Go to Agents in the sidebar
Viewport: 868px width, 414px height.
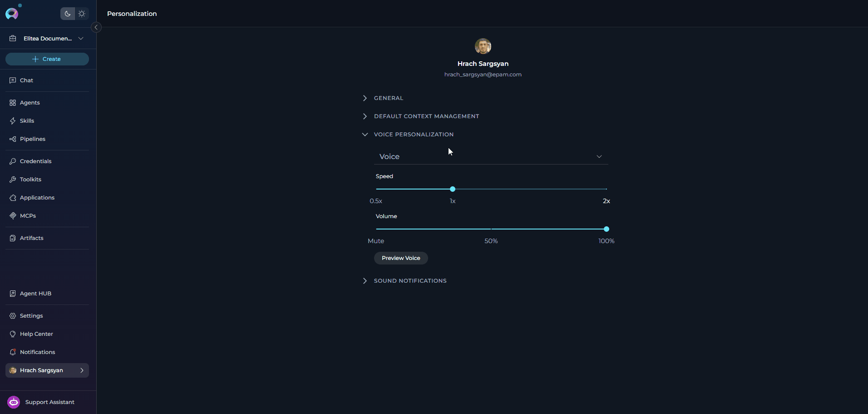point(47,103)
